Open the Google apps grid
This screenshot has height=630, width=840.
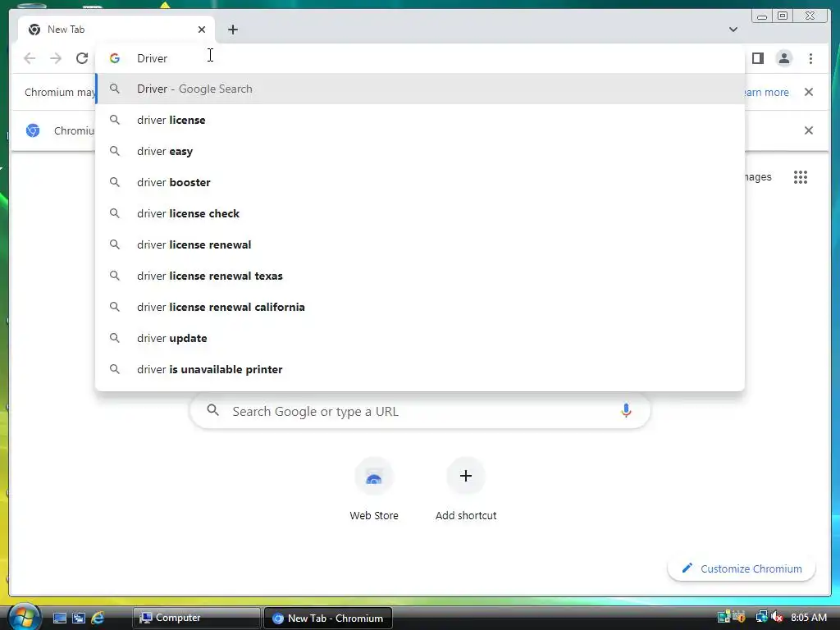click(x=801, y=177)
